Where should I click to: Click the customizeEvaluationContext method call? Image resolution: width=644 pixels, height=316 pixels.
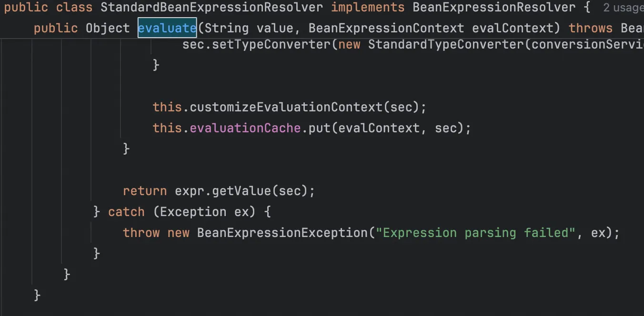click(x=286, y=107)
